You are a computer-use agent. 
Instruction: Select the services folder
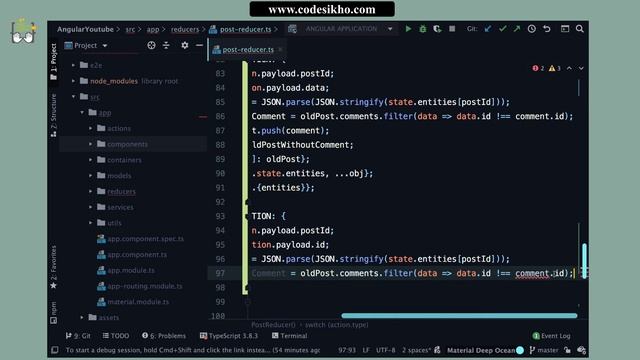(120, 207)
